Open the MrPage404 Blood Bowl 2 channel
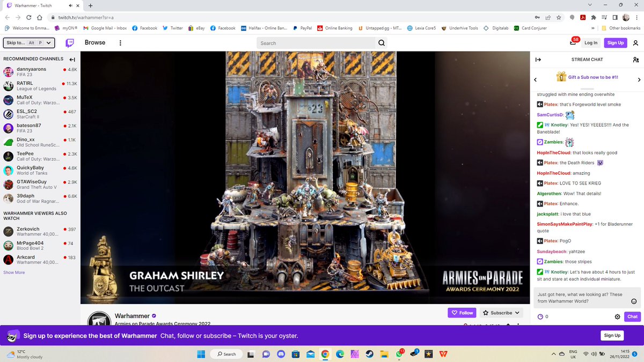 (x=40, y=246)
